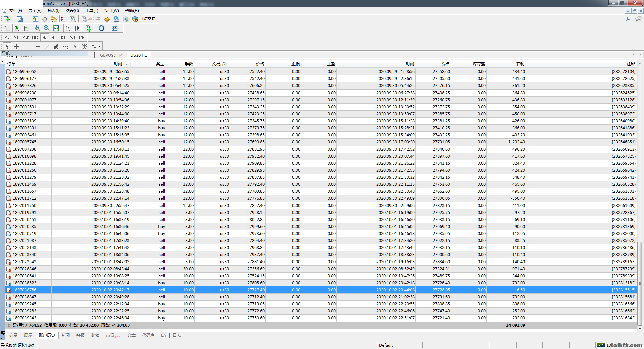Select the crosshair tool
The width and height of the screenshot is (644, 349).
pyautogui.click(x=16, y=46)
